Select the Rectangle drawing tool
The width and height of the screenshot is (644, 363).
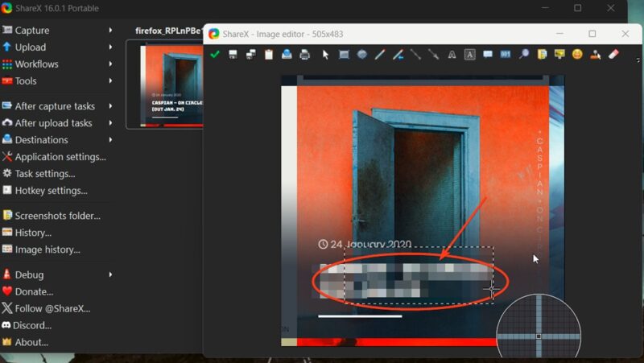(x=344, y=54)
